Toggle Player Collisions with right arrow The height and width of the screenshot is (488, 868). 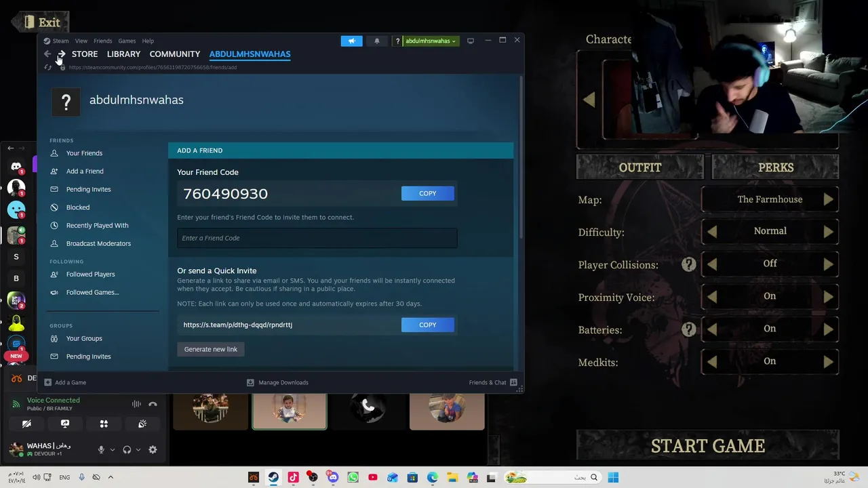point(828,264)
